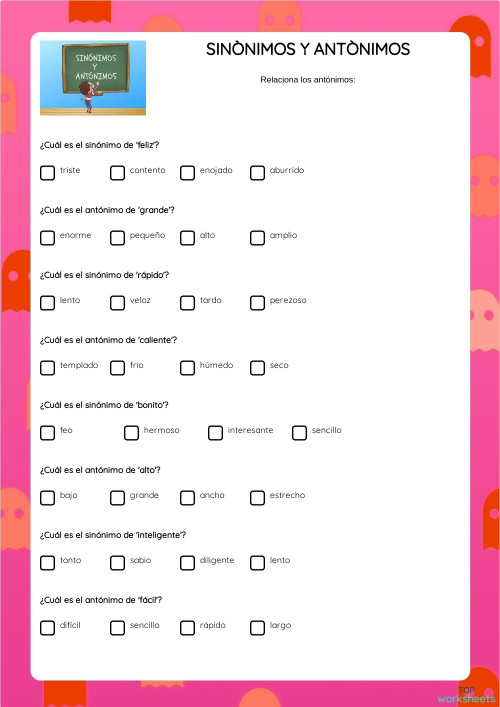Open the TopWorksheets logo link
Viewport: 500px width, 707px height.
pyautogui.click(x=466, y=695)
